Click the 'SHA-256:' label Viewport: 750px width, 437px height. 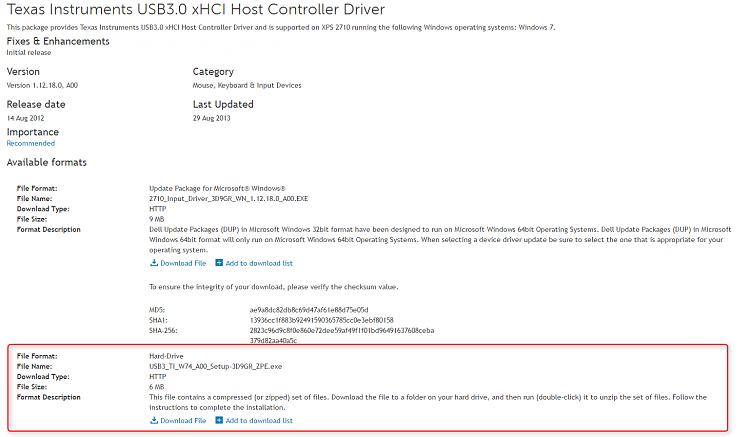tap(163, 330)
